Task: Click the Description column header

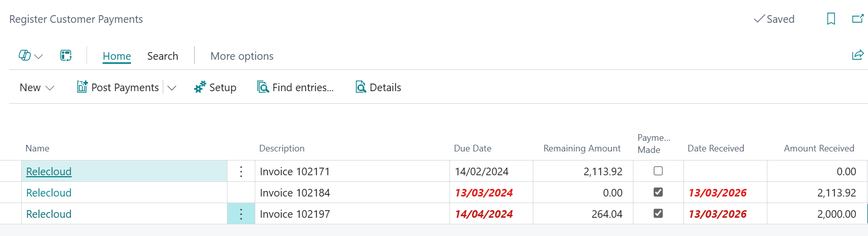Action: point(282,148)
